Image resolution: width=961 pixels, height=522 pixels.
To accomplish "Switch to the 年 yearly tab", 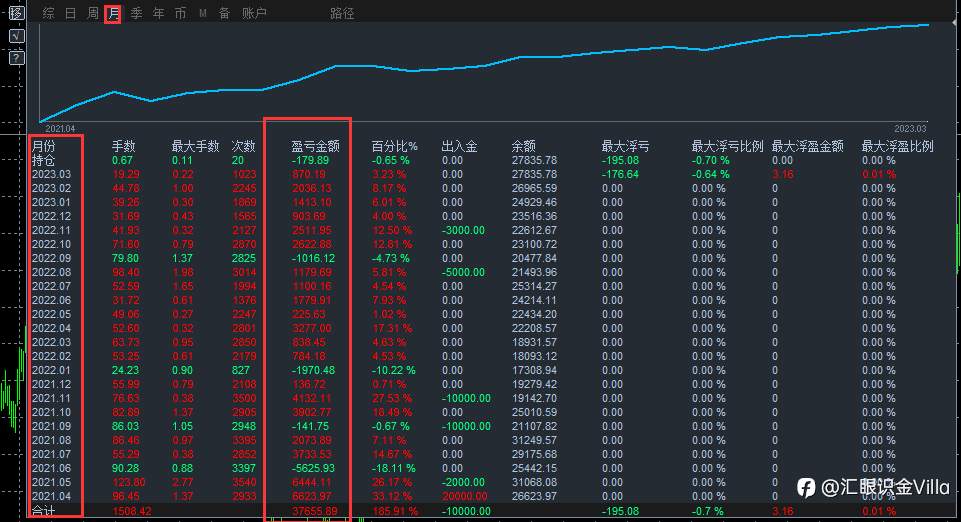I will pyautogui.click(x=159, y=13).
